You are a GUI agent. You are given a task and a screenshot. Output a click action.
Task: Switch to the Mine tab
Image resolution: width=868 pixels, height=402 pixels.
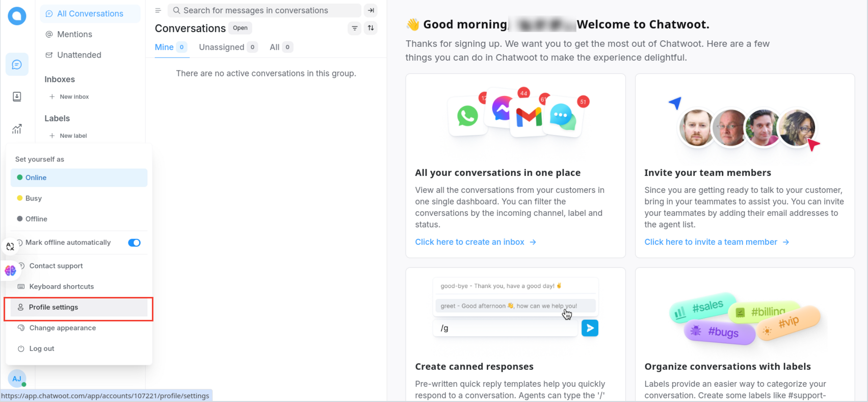[x=171, y=47]
